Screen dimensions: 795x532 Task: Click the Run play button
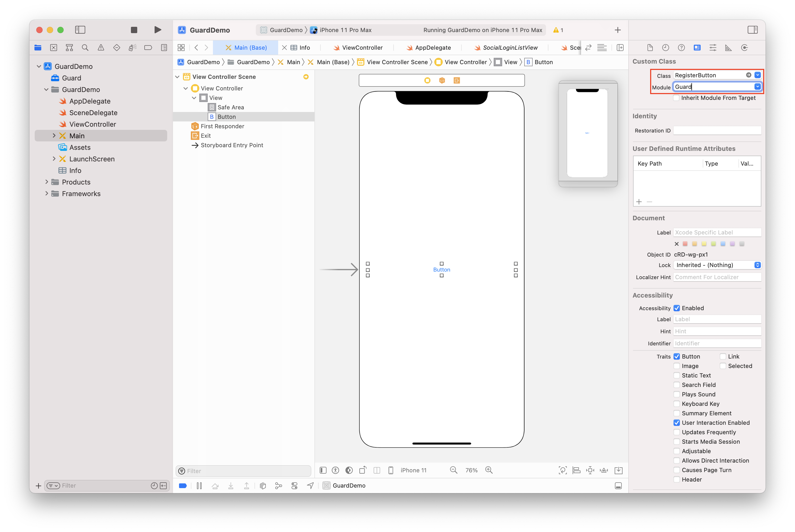coord(157,30)
